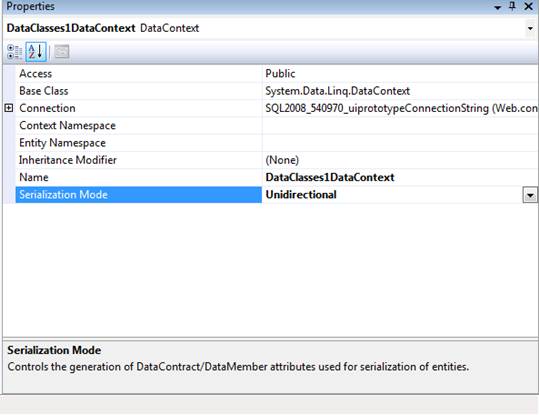Image resolution: width=539 pixels, height=415 pixels.
Task: Click the Unidirectional value text
Action: pyautogui.click(x=301, y=195)
